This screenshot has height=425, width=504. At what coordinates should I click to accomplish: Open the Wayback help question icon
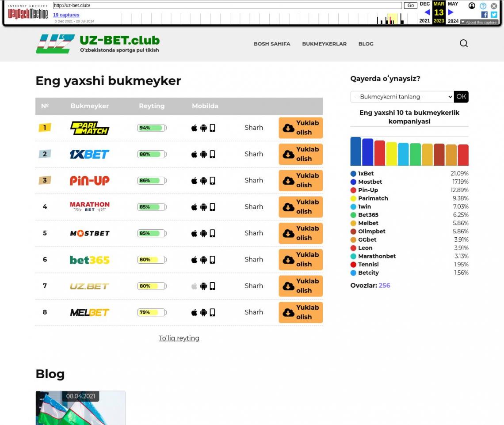click(x=483, y=6)
